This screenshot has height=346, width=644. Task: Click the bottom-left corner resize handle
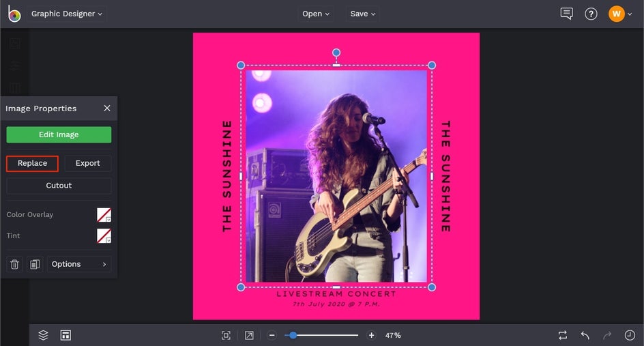click(241, 287)
